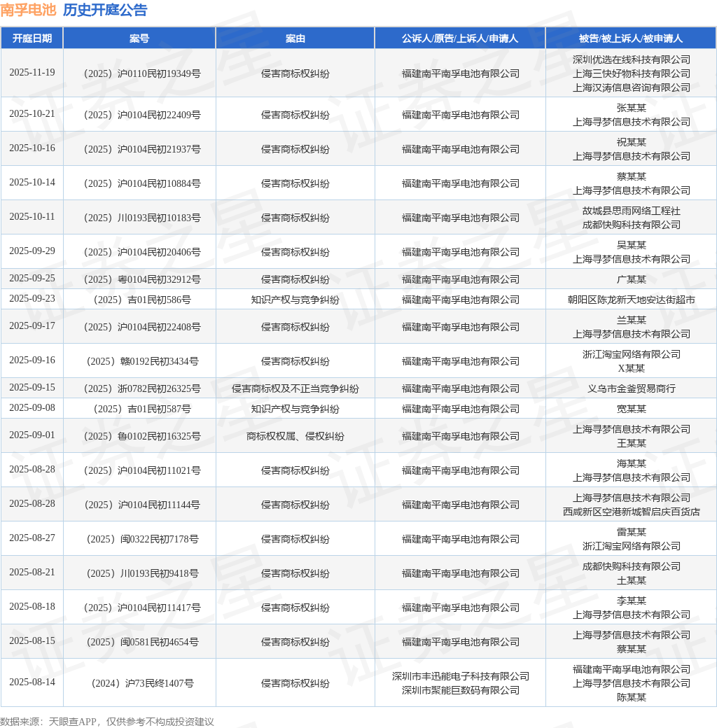Click date cell 2025-10-16

coord(32,148)
